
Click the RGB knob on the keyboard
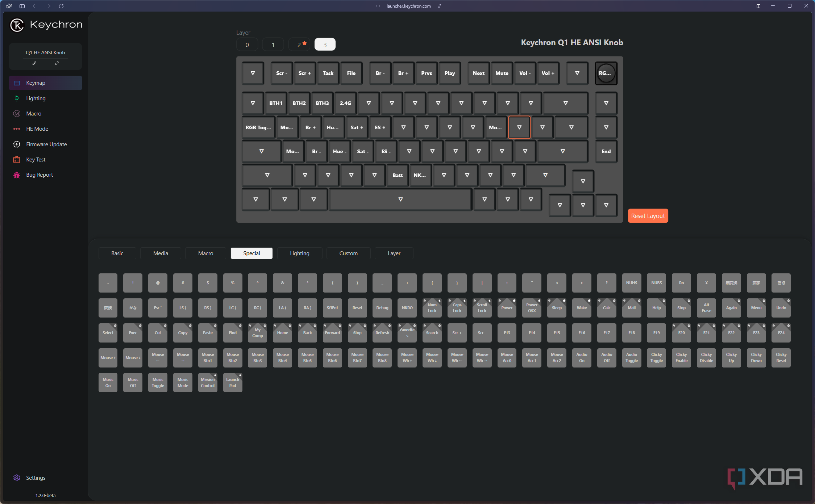tap(606, 73)
